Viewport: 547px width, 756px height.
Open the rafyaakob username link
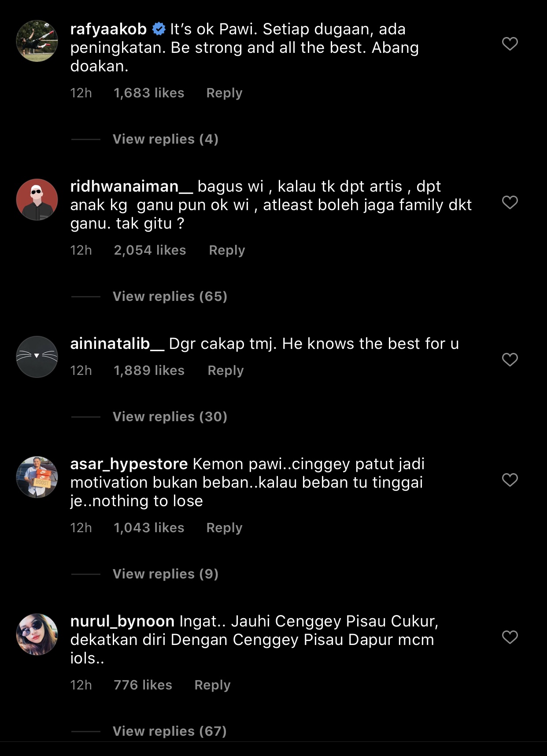coord(108,29)
